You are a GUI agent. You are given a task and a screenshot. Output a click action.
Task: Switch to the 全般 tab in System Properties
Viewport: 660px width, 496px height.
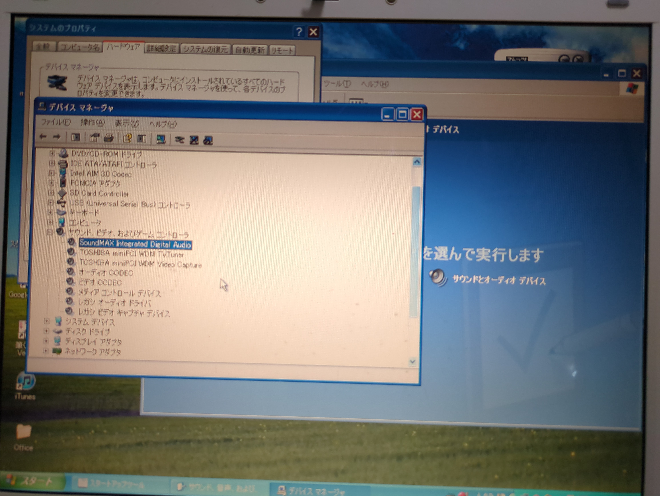coord(43,46)
